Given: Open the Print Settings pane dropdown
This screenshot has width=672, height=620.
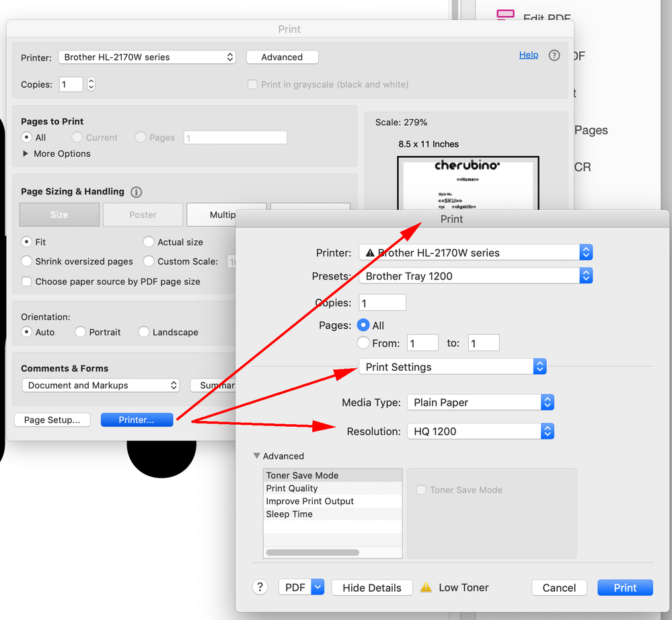Looking at the screenshot, I should [x=453, y=367].
